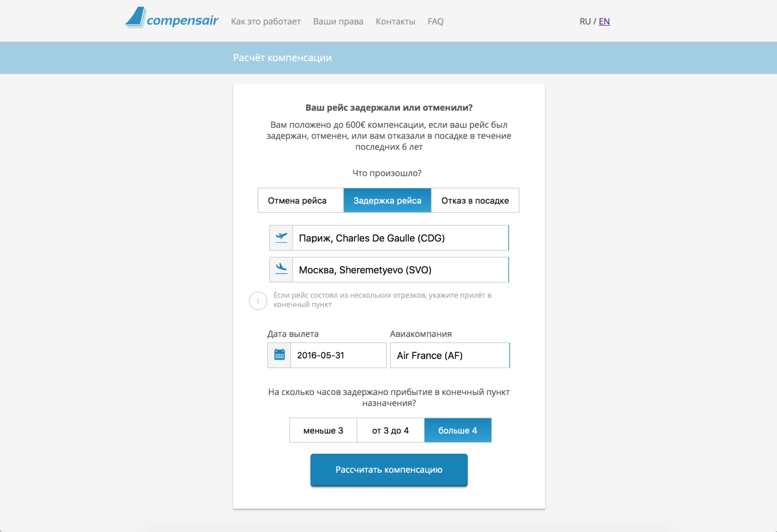Click the compensair logo
Image resolution: width=777 pixels, height=532 pixels.
(x=171, y=18)
